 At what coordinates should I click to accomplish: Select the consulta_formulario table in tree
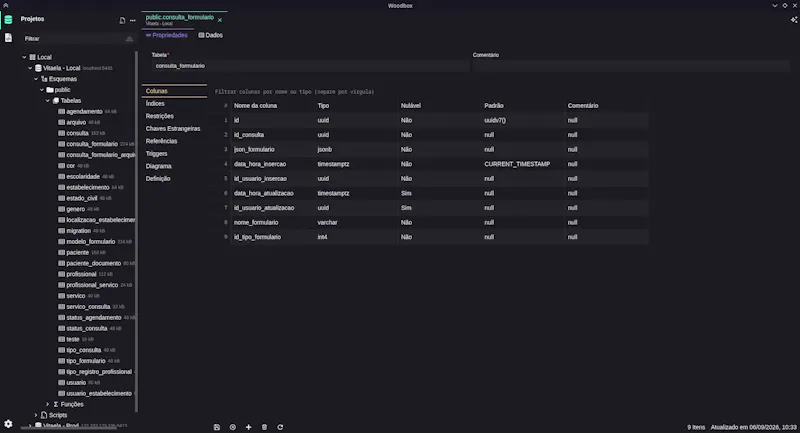pos(92,144)
